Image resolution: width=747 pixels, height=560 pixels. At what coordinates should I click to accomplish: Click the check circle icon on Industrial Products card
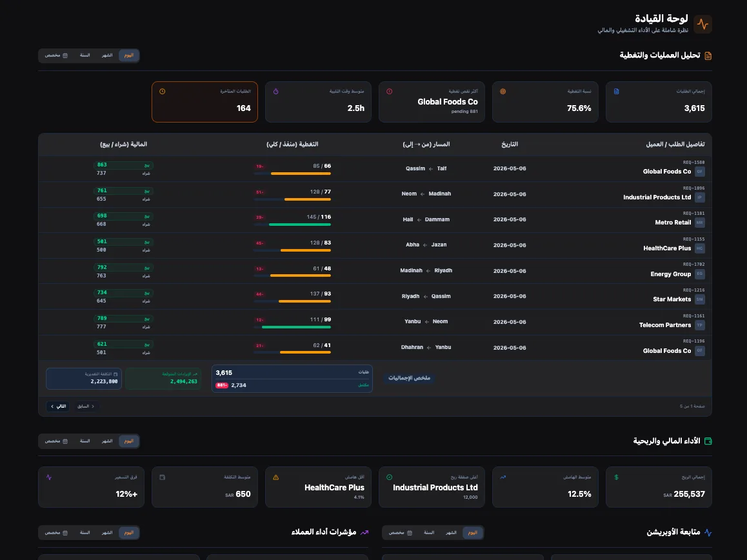click(x=389, y=477)
